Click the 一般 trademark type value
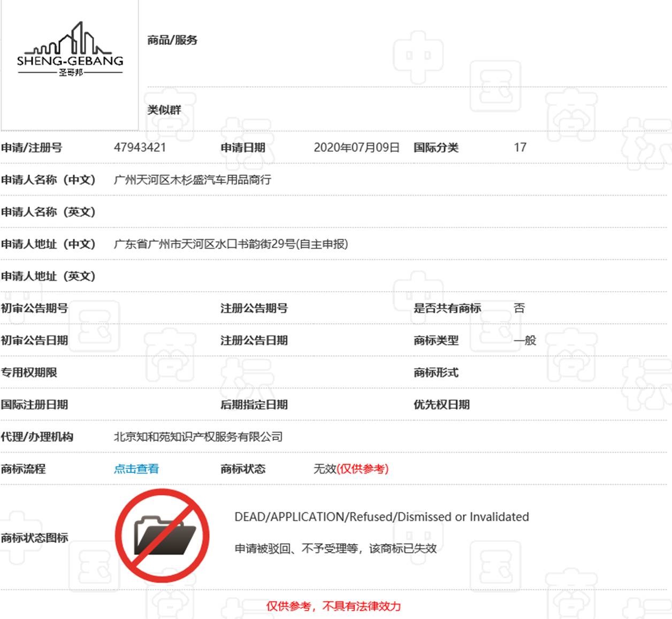Screen dimensions: 672x619 click(x=525, y=340)
